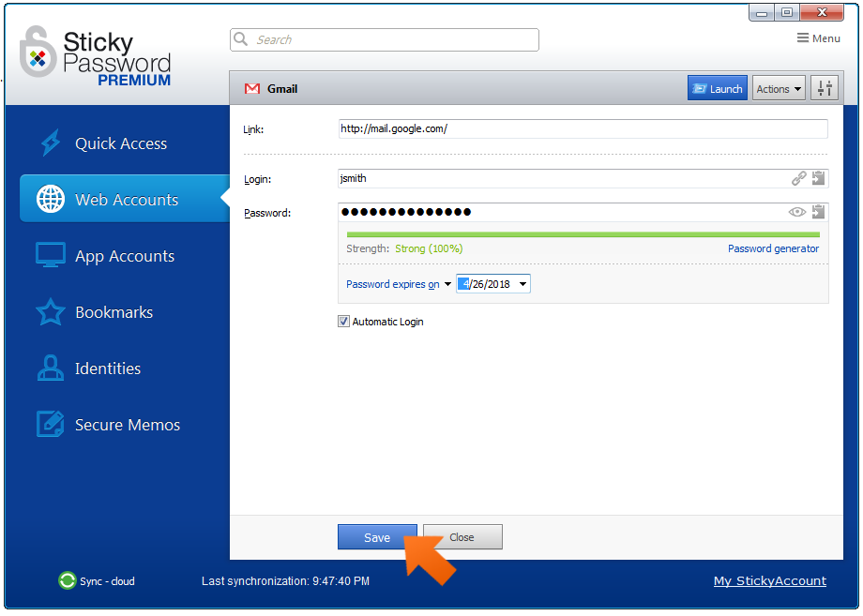Click the Web Accounts globe icon

coord(50,199)
